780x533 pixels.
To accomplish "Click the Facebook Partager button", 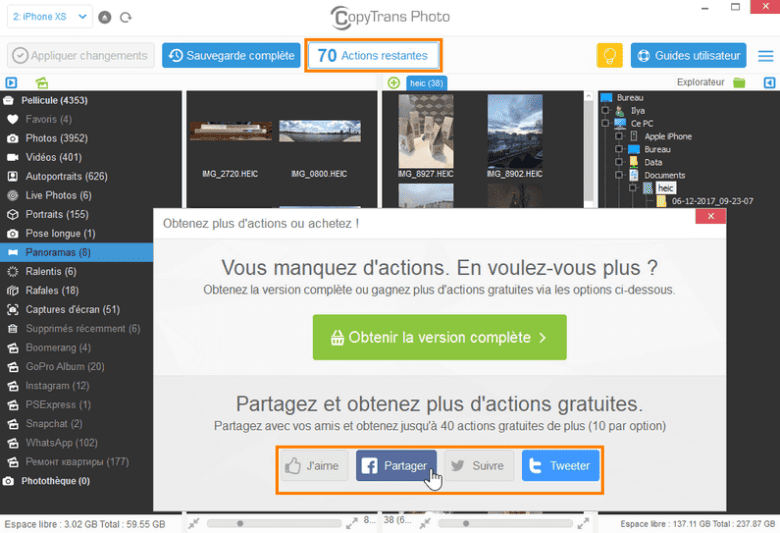I will tap(396, 466).
